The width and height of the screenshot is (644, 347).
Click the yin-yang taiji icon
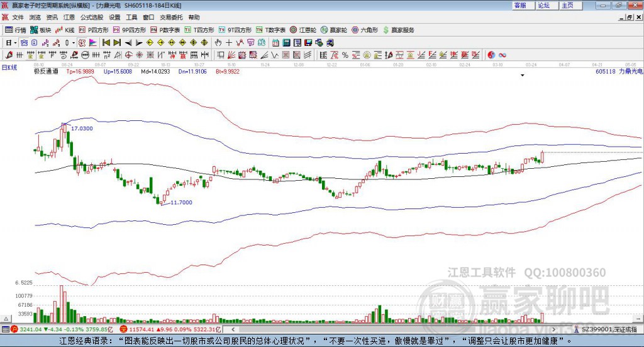pyautogui.click(x=491, y=55)
